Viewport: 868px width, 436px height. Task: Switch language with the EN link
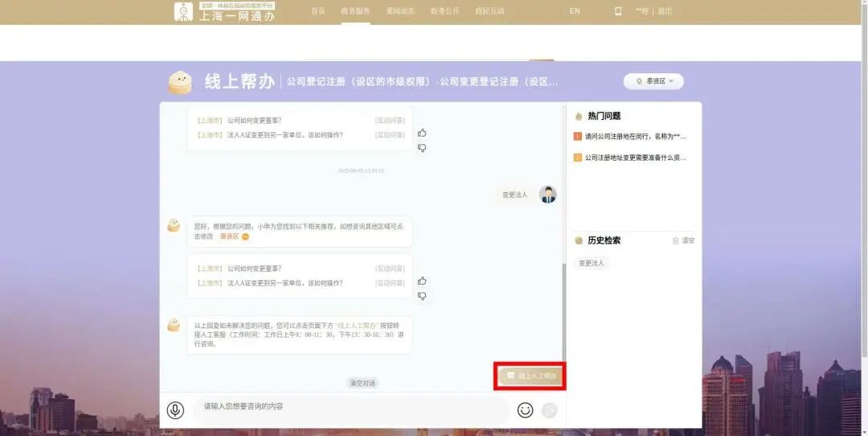click(x=575, y=11)
